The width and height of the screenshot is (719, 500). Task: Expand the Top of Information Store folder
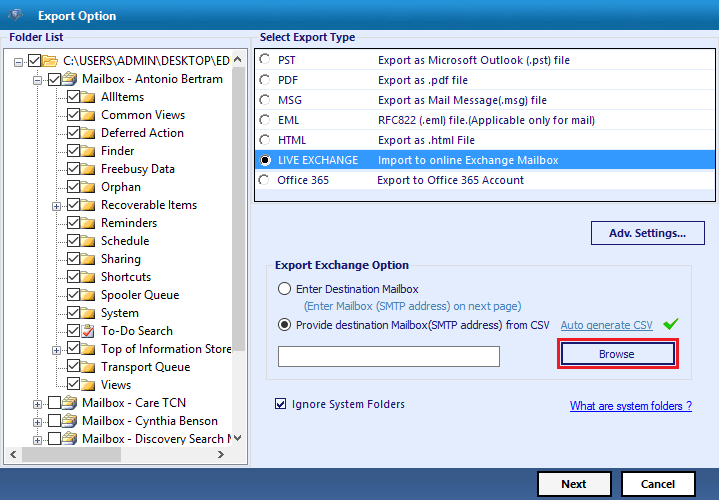coord(56,350)
